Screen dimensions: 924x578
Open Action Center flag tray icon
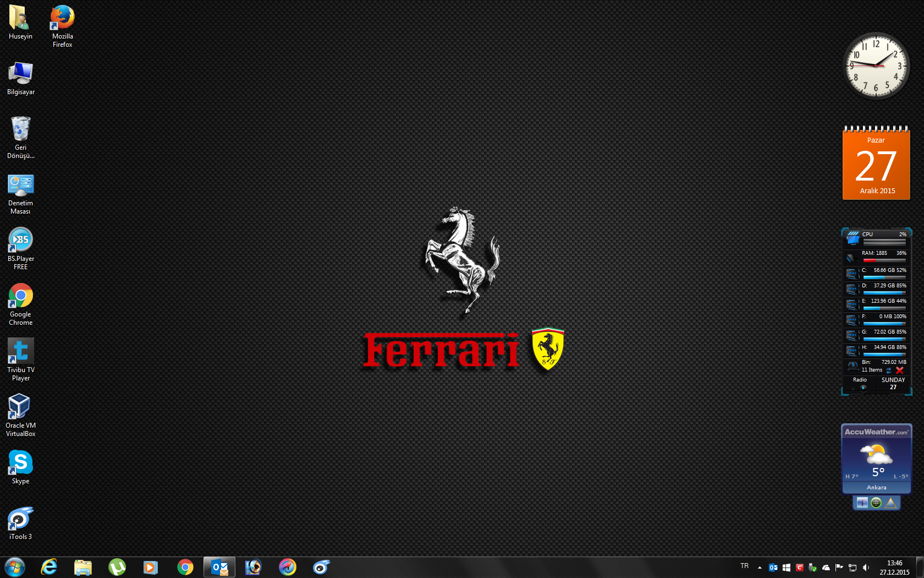(x=839, y=568)
